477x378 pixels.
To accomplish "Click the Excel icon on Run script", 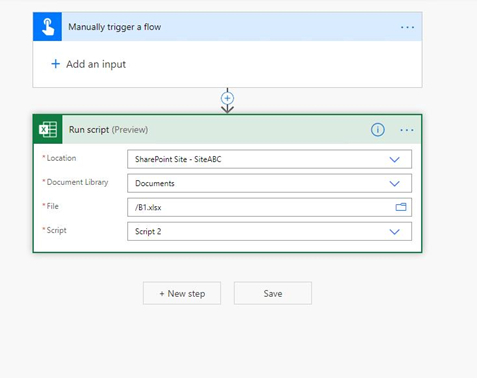I will point(48,129).
